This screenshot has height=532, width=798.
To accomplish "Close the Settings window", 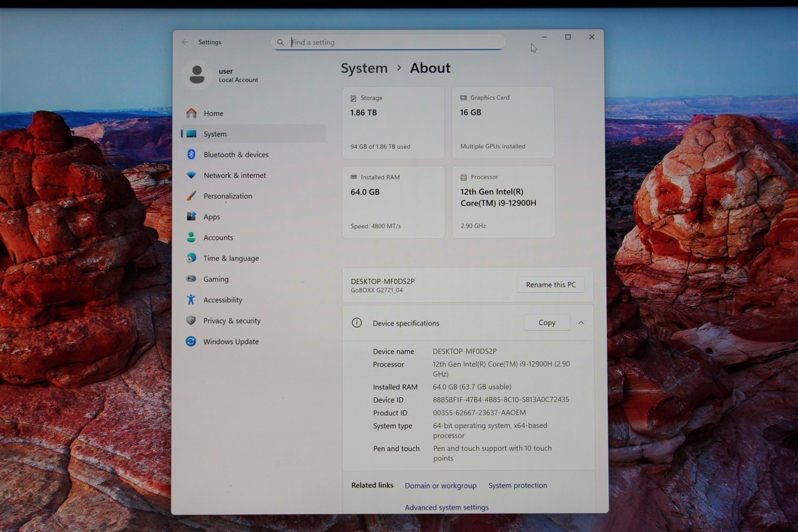I will click(592, 37).
